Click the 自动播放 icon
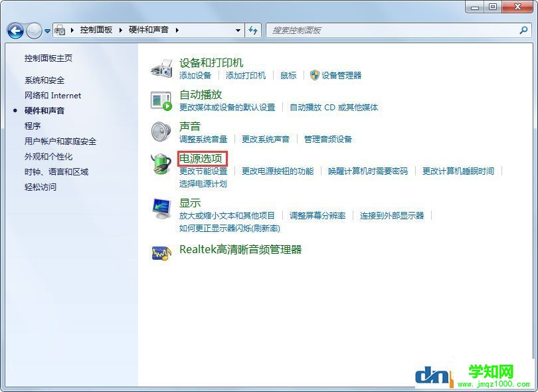This screenshot has width=538, height=392. point(161,100)
